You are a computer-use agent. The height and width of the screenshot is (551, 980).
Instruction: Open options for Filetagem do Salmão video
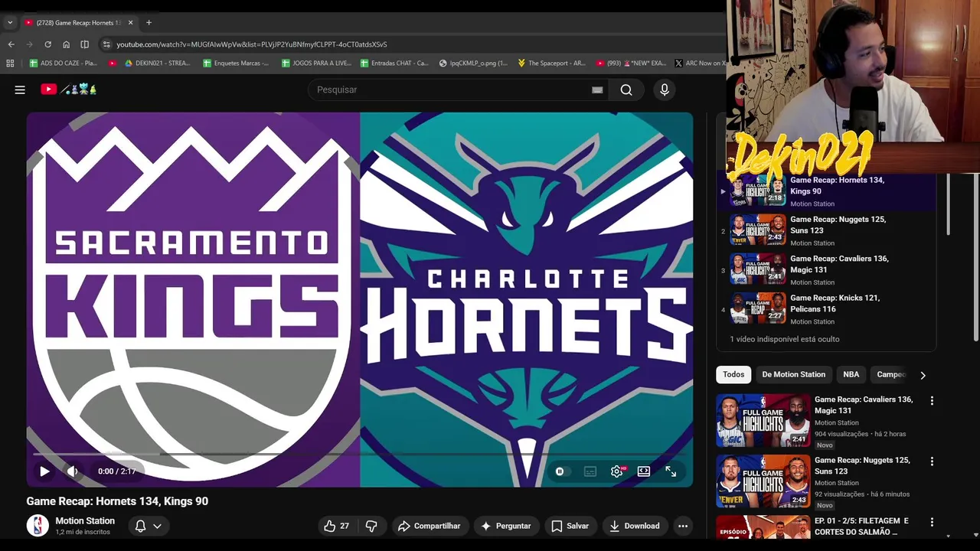(932, 522)
